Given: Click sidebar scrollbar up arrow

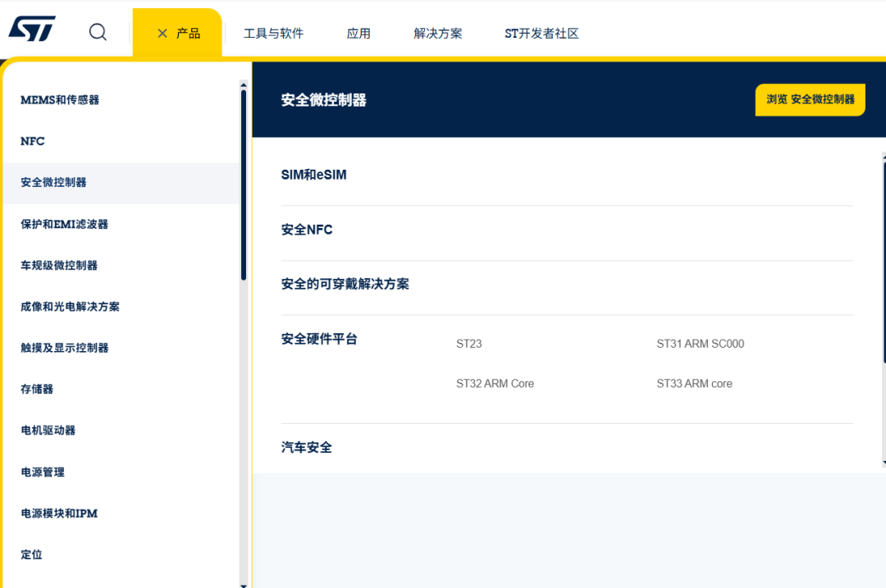Looking at the screenshot, I should coord(244,85).
